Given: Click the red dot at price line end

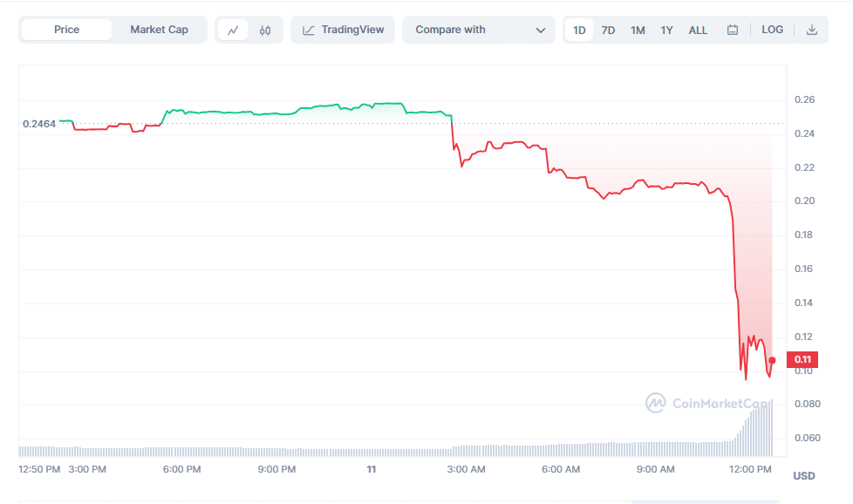Looking at the screenshot, I should [x=772, y=360].
